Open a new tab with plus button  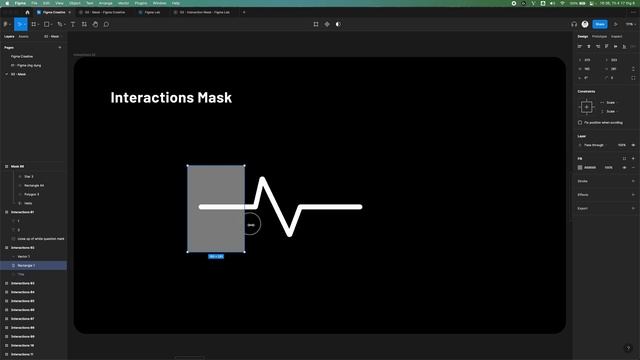pyautogui.click(x=244, y=12)
